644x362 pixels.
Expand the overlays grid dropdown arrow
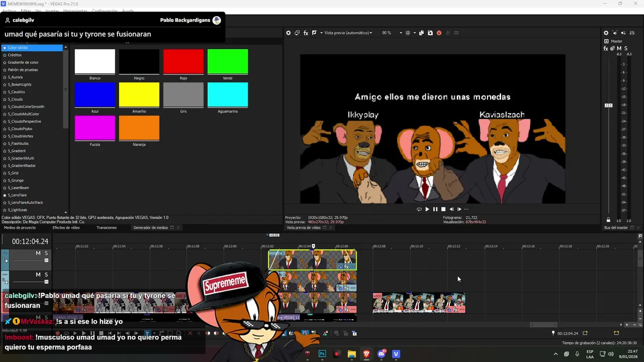pyautogui.click(x=415, y=33)
